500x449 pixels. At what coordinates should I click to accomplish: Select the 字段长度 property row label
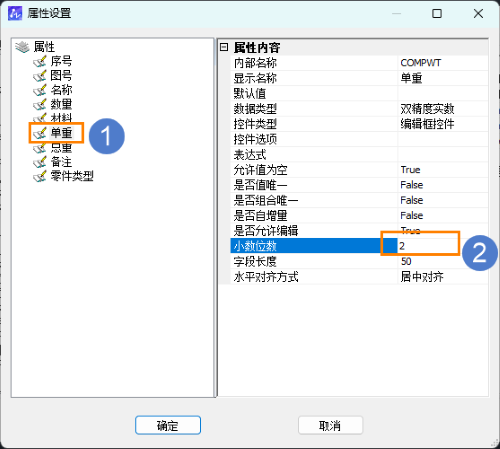[x=255, y=261]
